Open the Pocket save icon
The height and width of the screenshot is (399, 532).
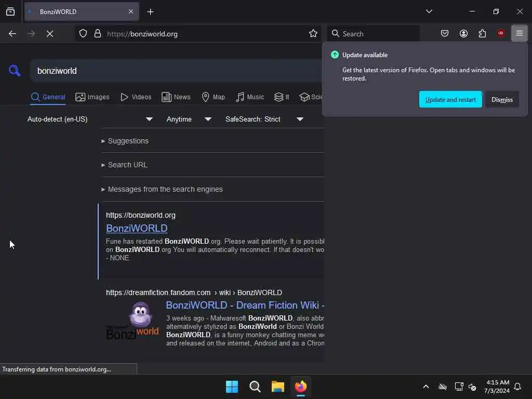tap(445, 33)
